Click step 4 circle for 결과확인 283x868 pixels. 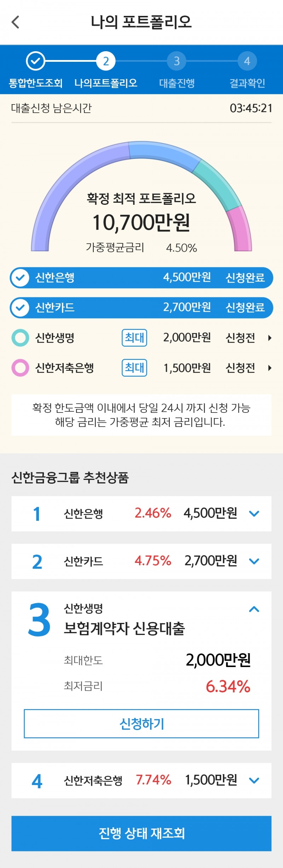click(247, 61)
